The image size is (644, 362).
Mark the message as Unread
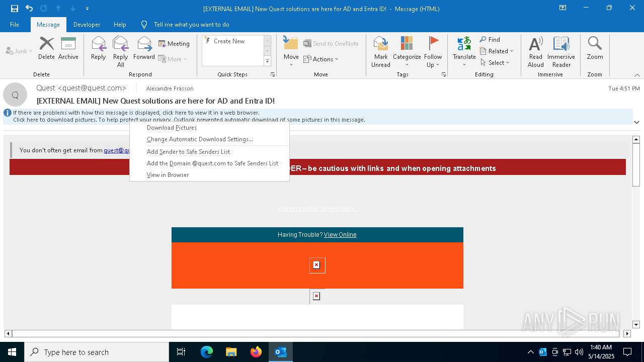point(381,51)
